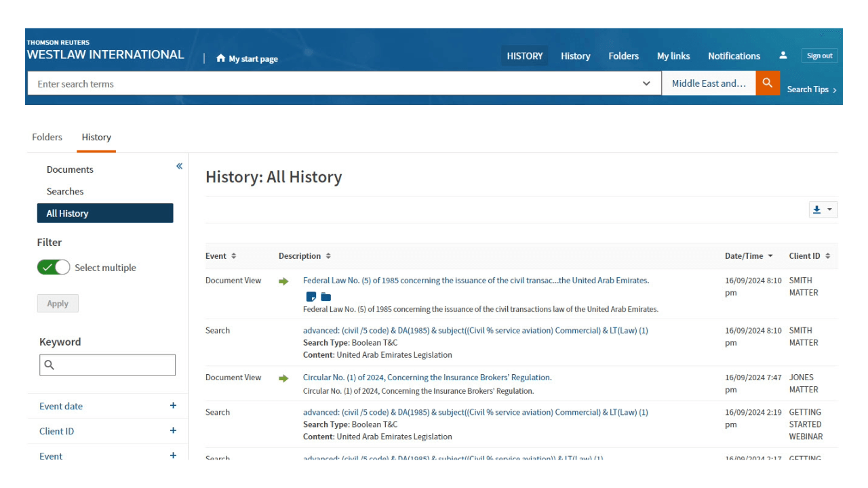Screen dimensions: 868x488
Task: Click the orange search magnifier button
Action: (x=768, y=83)
